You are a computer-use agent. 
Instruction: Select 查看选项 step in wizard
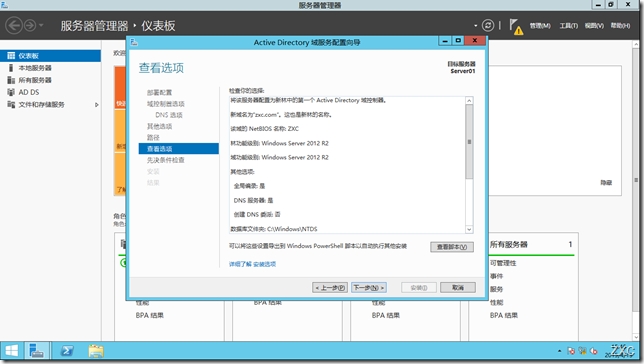(x=179, y=149)
